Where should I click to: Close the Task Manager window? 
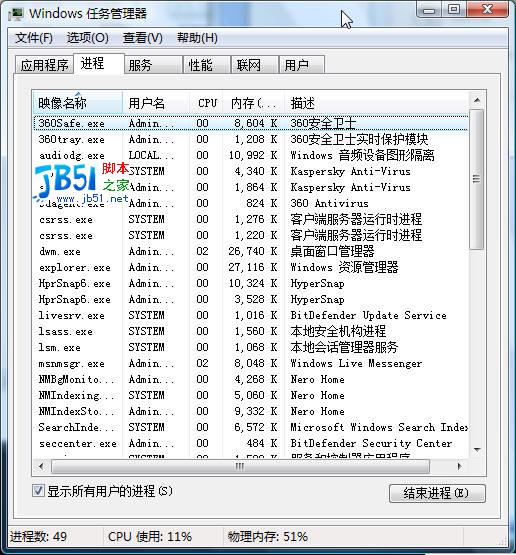(488, 10)
